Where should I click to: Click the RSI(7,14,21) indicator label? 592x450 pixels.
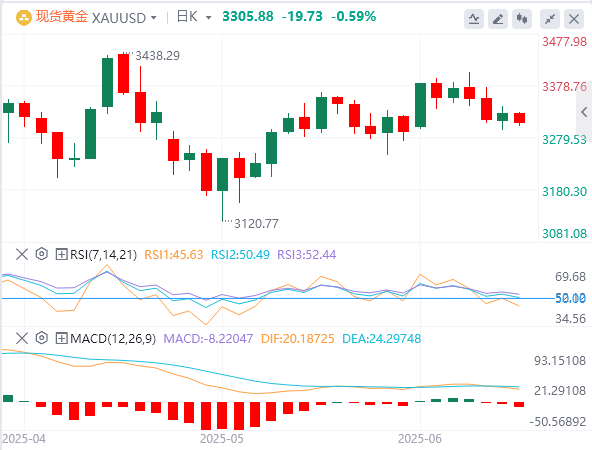(x=103, y=255)
